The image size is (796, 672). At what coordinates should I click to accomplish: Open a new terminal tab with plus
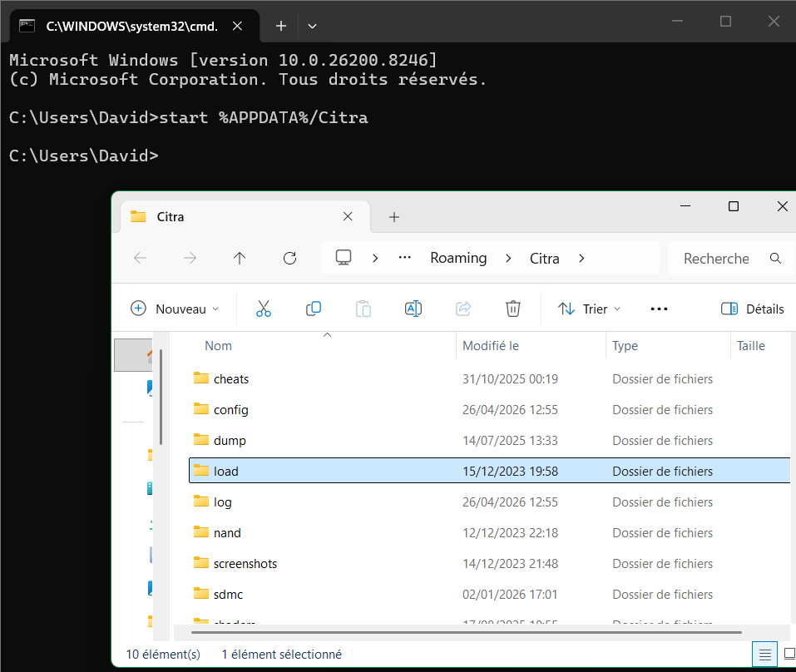point(281,26)
